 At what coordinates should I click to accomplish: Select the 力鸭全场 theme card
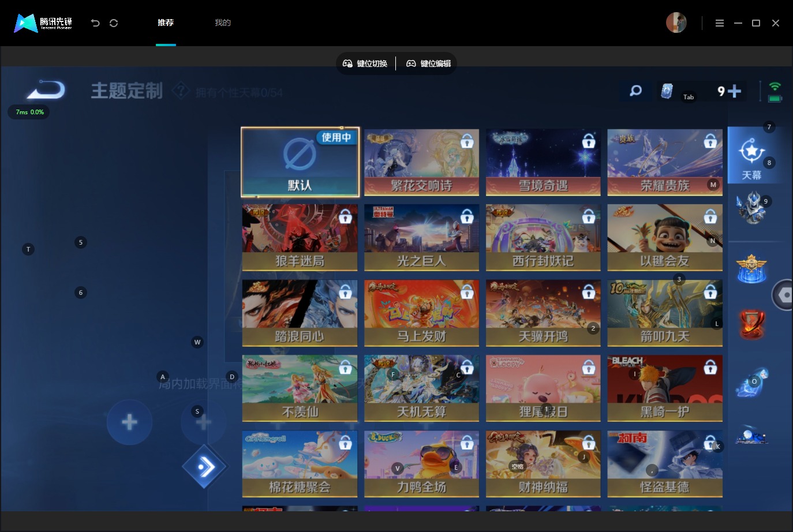coord(422,464)
